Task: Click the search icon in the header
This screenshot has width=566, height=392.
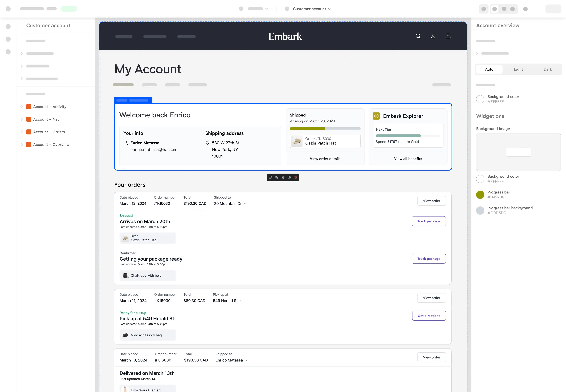Action: click(x=418, y=36)
